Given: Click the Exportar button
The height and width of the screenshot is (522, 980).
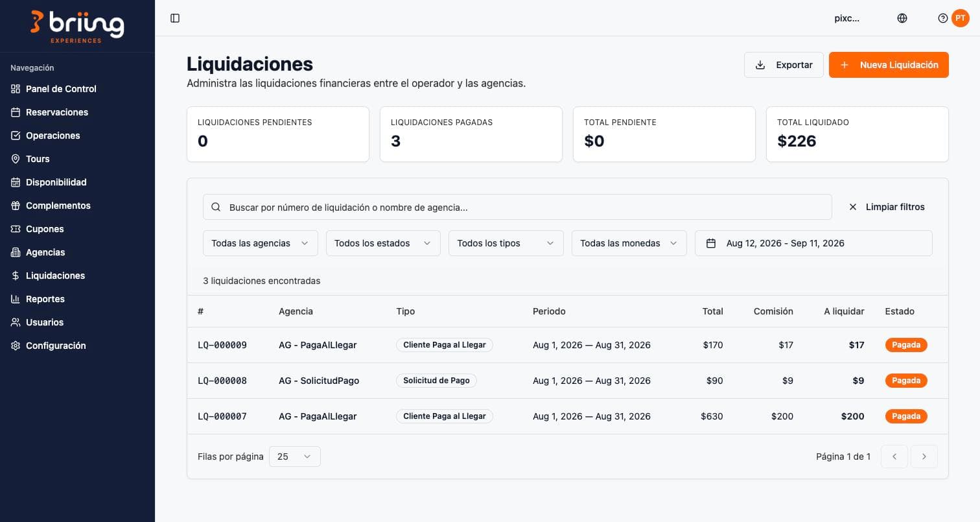Looking at the screenshot, I should coord(784,65).
